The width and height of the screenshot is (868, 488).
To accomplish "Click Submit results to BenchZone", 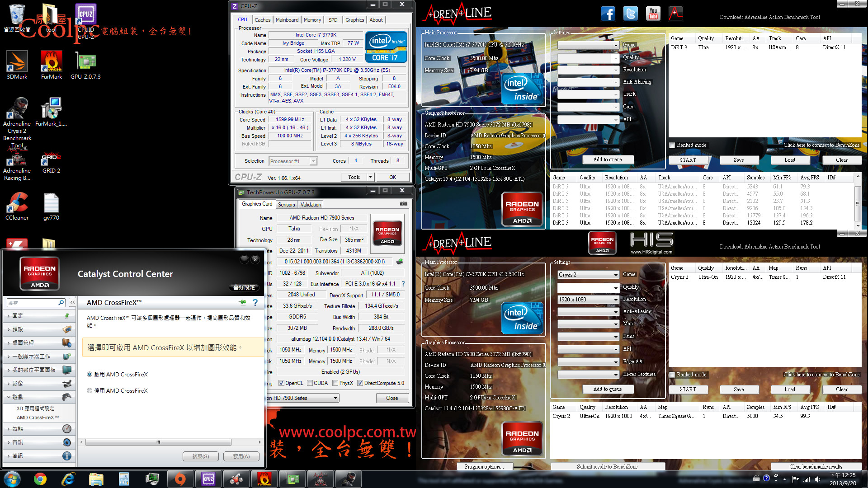I will click(607, 467).
